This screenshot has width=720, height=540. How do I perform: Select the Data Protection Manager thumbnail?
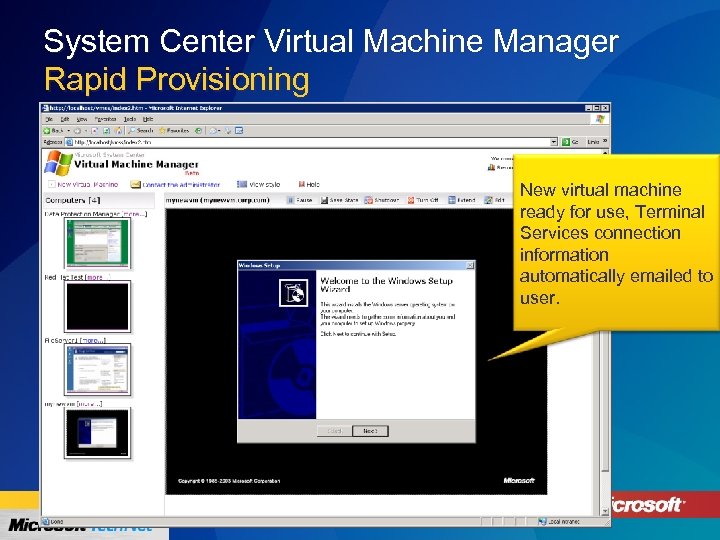tap(97, 243)
